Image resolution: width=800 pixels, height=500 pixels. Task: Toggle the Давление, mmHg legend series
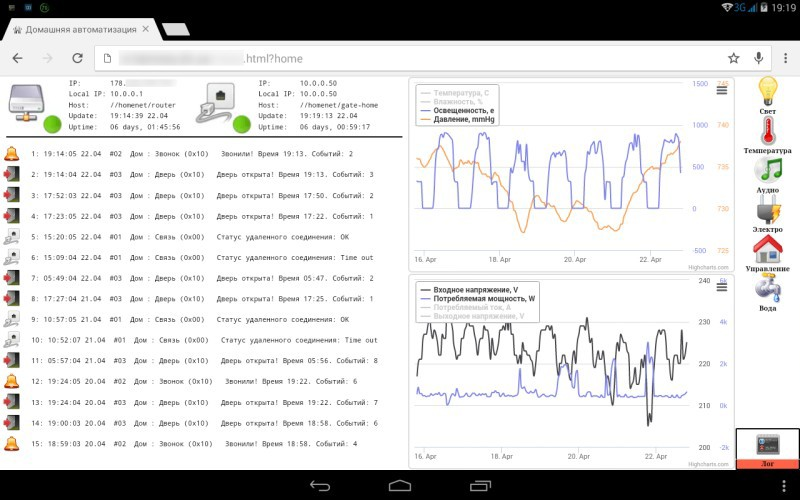(x=458, y=119)
